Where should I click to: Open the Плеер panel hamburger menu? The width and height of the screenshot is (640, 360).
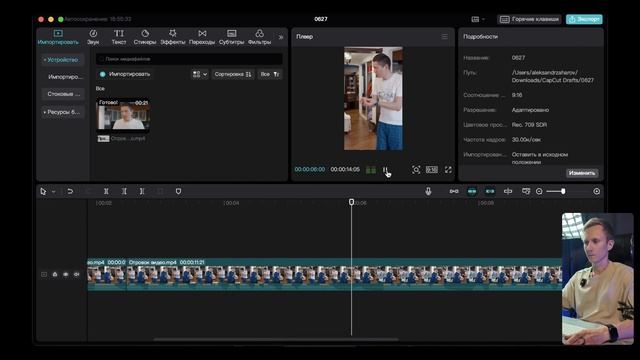pyautogui.click(x=444, y=37)
